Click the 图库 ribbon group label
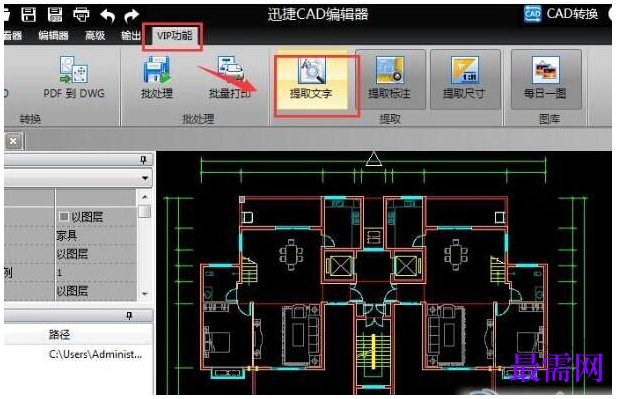Viewport: 622px width, 399px height. [x=549, y=119]
